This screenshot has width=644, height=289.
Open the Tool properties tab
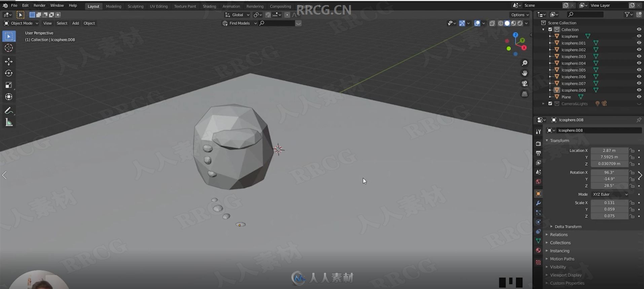pyautogui.click(x=538, y=132)
